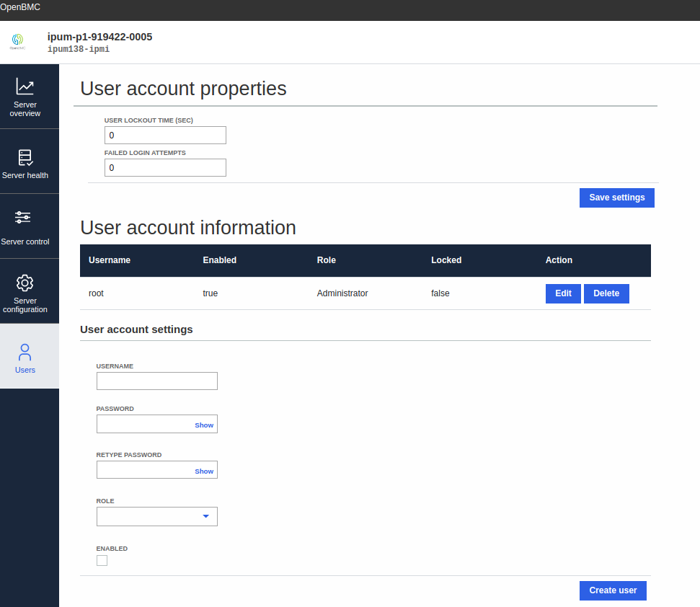Click the OpenBMC logo in header
Image resolution: width=700 pixels, height=607 pixels.
pyautogui.click(x=17, y=41)
